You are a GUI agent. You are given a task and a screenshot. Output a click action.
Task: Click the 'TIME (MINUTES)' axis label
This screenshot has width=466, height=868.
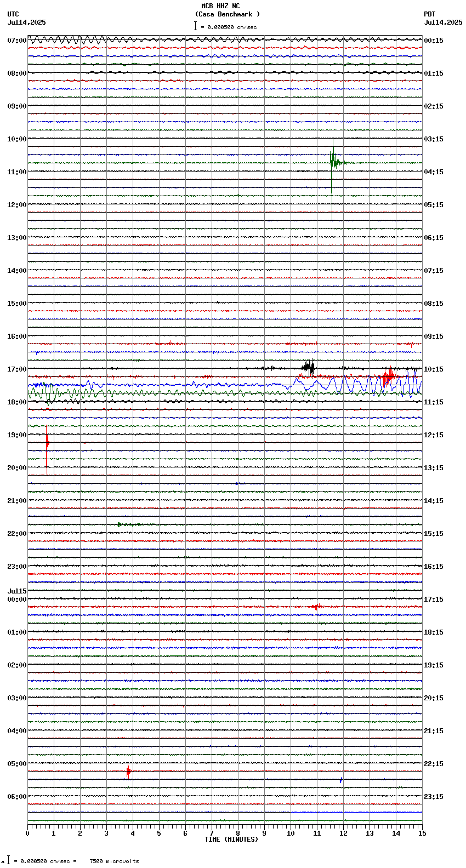click(231, 840)
